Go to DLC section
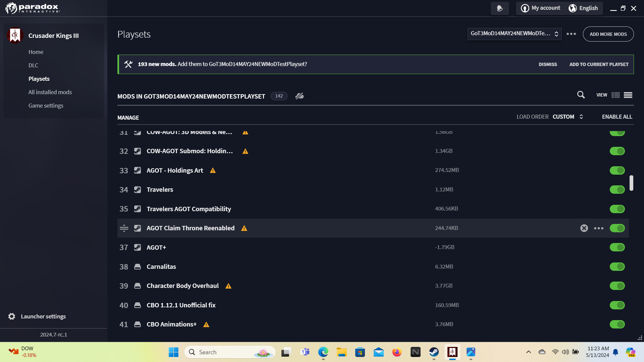 pyautogui.click(x=33, y=65)
